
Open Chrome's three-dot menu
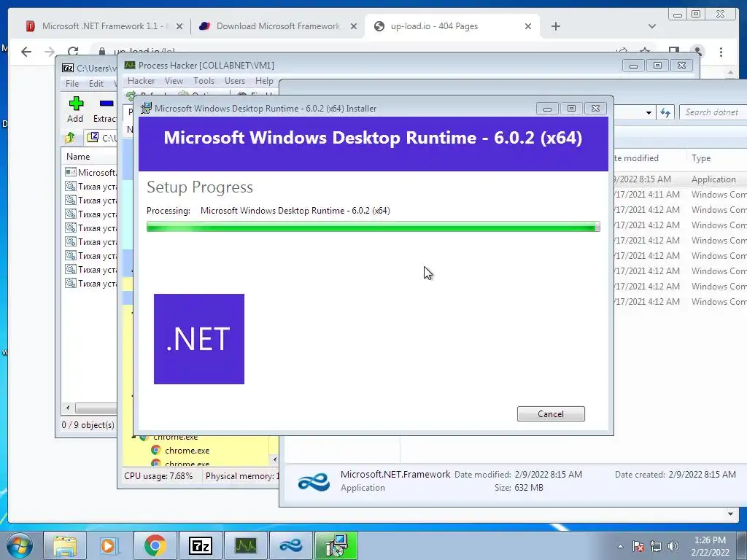(721, 52)
